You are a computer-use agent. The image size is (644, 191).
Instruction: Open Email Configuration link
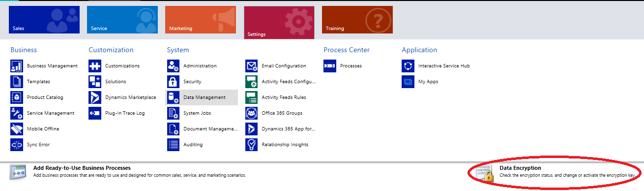coord(284,66)
